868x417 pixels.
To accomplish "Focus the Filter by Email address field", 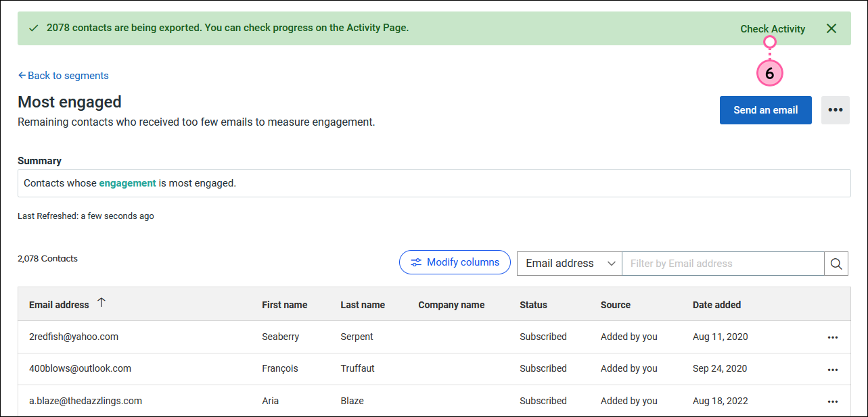I will (x=723, y=264).
